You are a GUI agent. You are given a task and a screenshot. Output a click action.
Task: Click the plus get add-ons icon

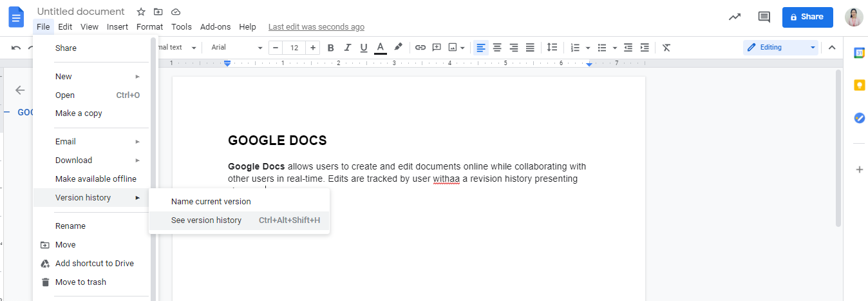pos(859,170)
